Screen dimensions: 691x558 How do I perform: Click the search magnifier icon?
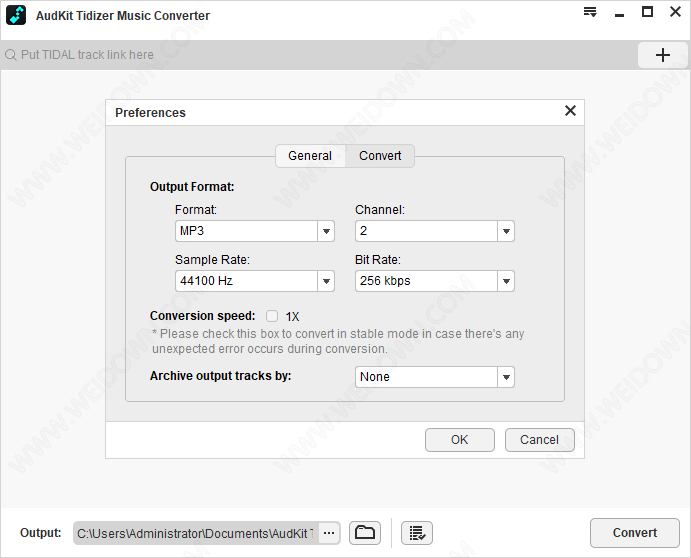[11, 55]
